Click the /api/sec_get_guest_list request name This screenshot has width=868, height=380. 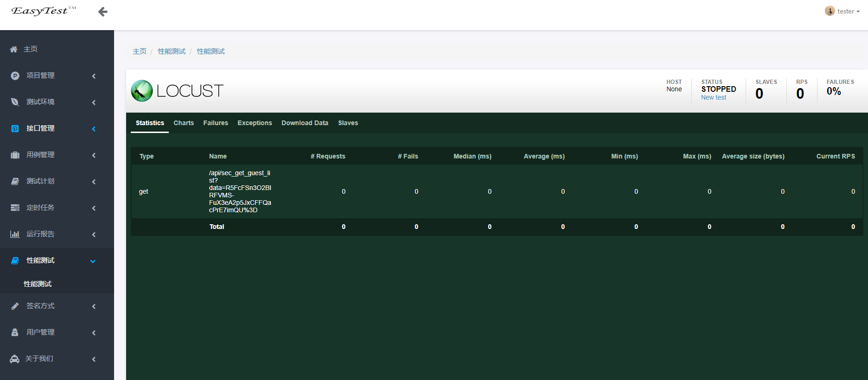(240, 191)
